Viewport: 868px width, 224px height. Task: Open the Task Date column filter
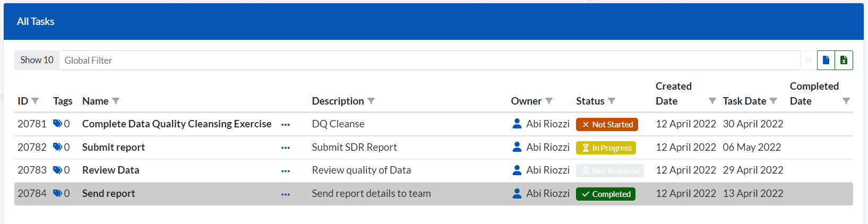[773, 101]
